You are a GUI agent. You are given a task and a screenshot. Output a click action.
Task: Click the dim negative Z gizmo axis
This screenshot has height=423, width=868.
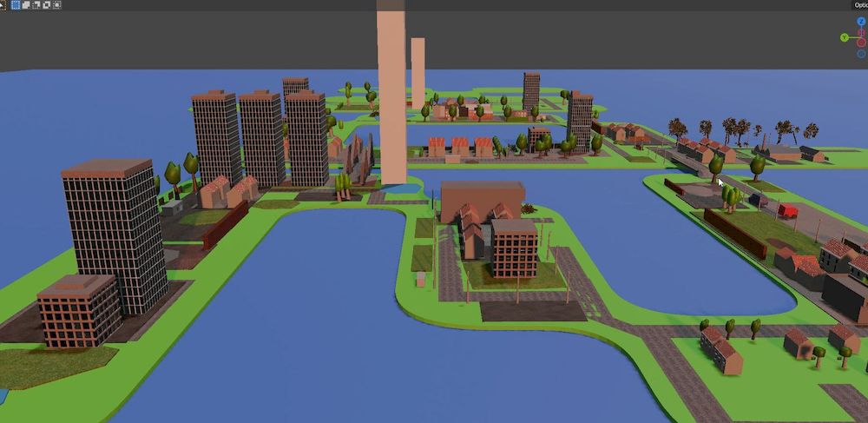(860, 54)
